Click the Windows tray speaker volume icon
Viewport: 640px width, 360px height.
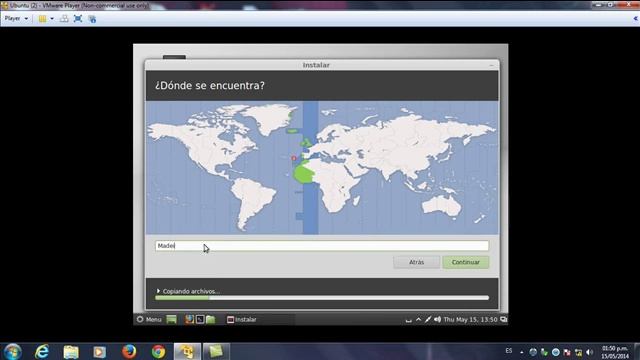[589, 352]
